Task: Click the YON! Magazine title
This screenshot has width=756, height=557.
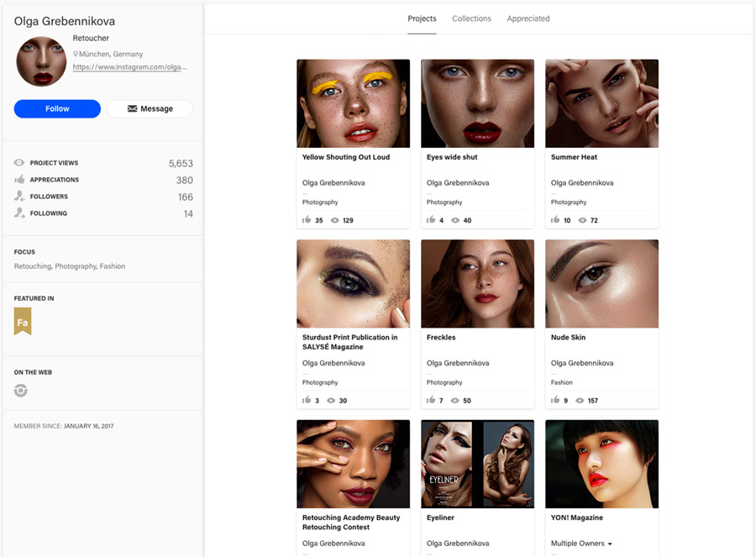Action: pos(576,518)
